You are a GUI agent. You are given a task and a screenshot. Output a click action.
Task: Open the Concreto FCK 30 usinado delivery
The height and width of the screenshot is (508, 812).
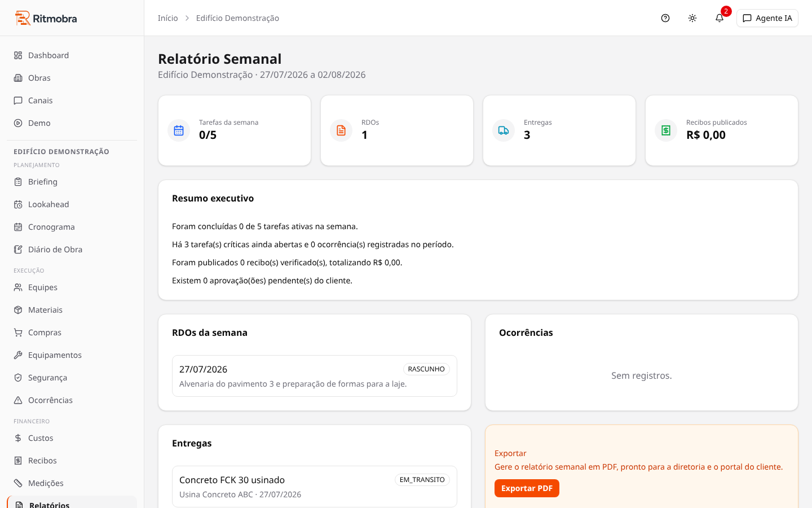315,487
